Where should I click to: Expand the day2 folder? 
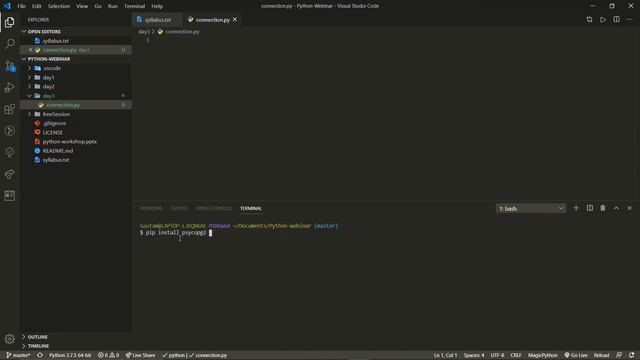click(29, 87)
